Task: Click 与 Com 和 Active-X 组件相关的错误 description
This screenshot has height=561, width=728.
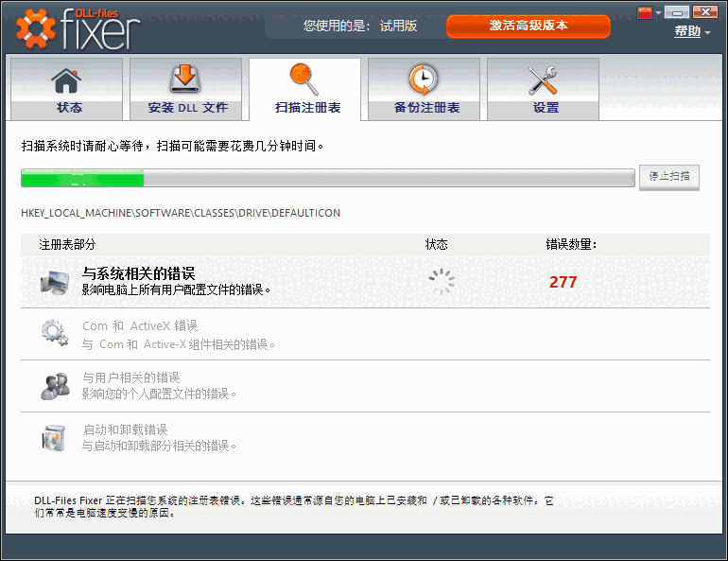Action: tap(179, 344)
